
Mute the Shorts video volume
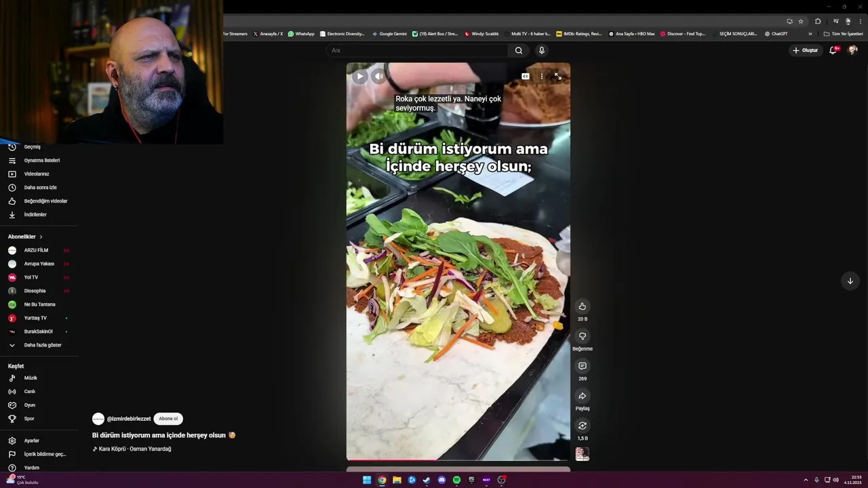tap(378, 77)
